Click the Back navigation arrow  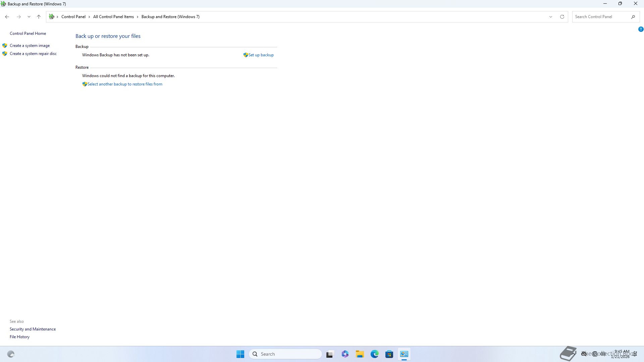7,17
